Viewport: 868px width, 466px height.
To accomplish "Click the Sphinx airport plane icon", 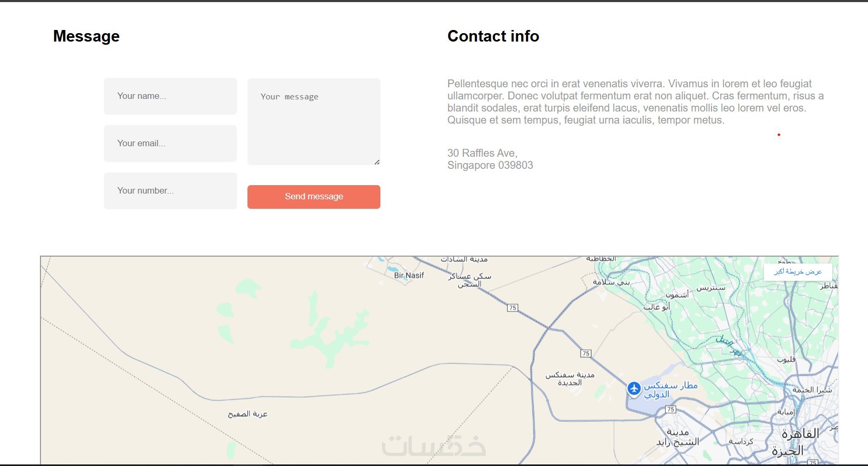I will coord(634,389).
